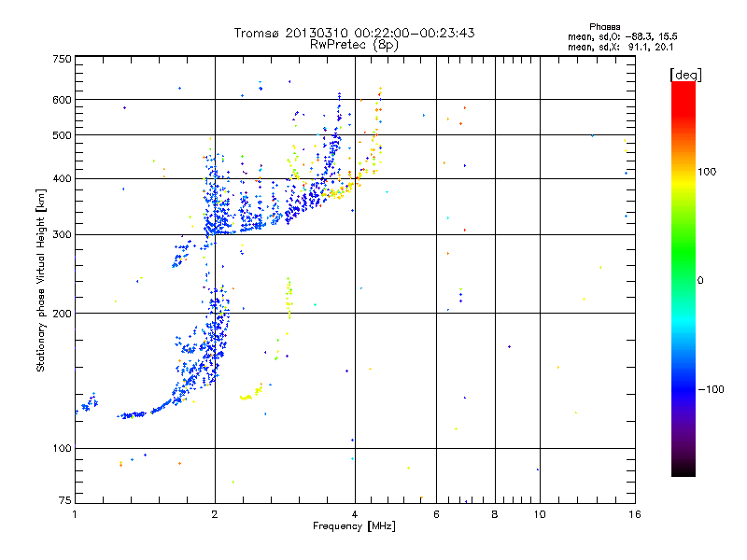Click the y-axis tick label "300"

(62, 235)
